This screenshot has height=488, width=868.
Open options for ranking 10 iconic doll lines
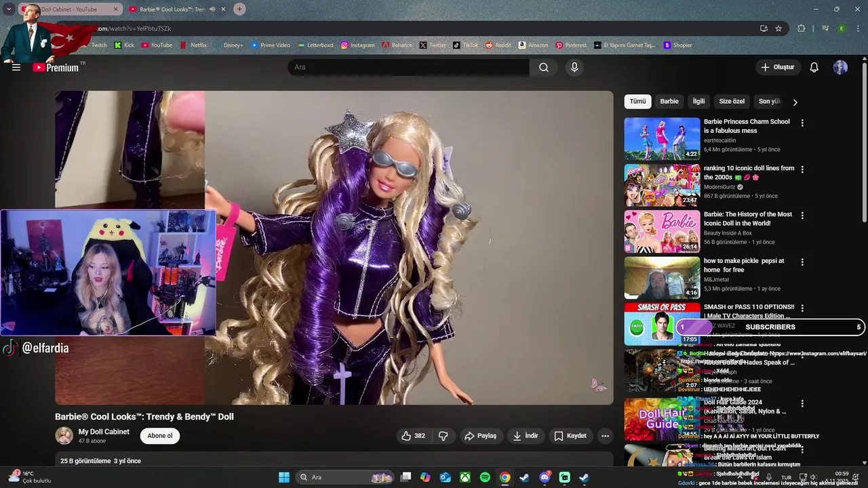[802, 169]
